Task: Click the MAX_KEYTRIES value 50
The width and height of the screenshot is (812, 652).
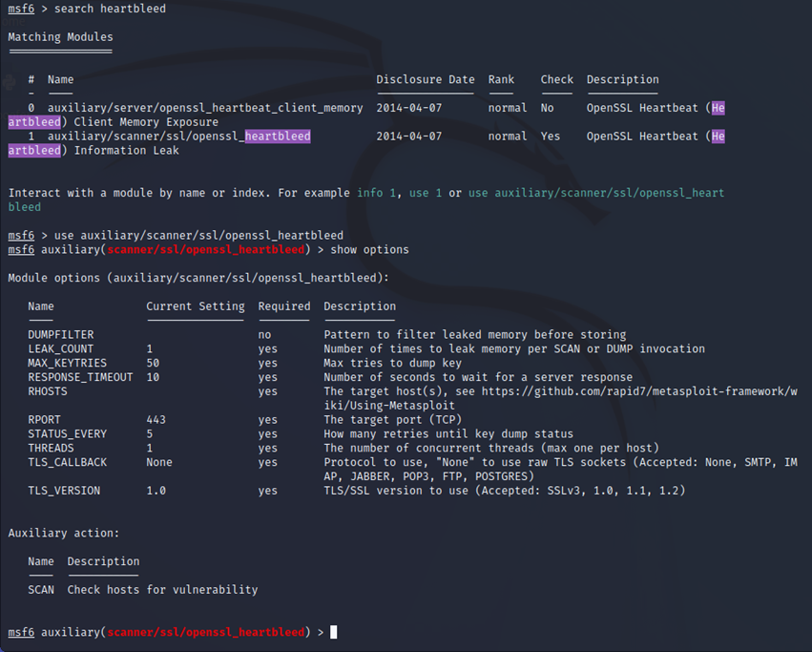Action: click(x=153, y=363)
